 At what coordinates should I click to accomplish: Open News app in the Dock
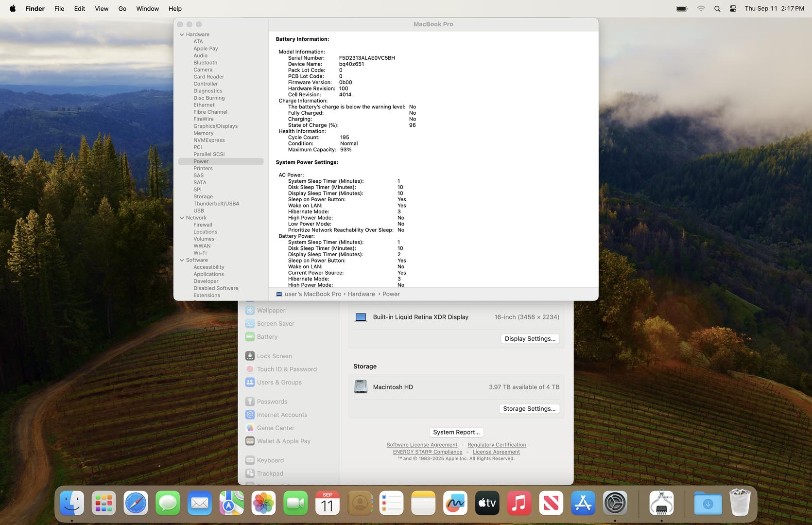point(551,503)
